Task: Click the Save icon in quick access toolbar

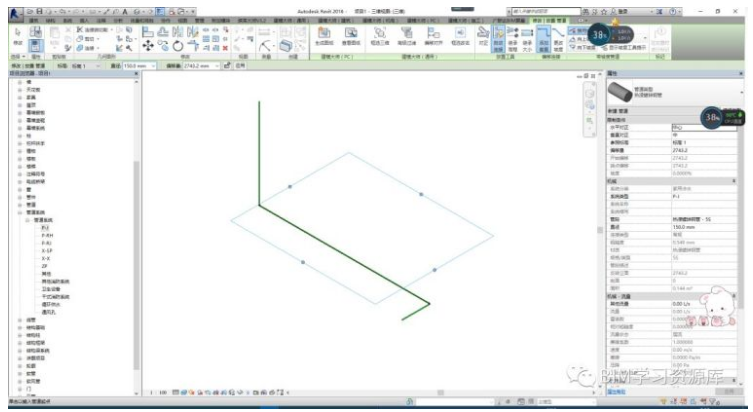Action: [40, 11]
